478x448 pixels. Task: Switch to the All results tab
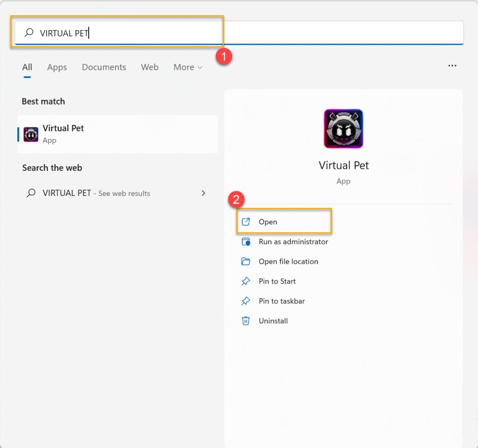[27, 67]
